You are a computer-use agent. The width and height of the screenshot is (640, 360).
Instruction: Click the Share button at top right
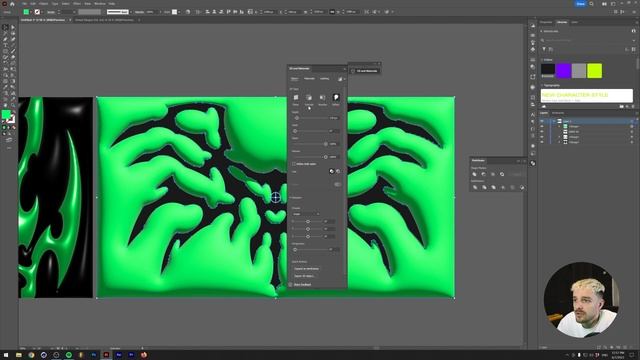580,4
